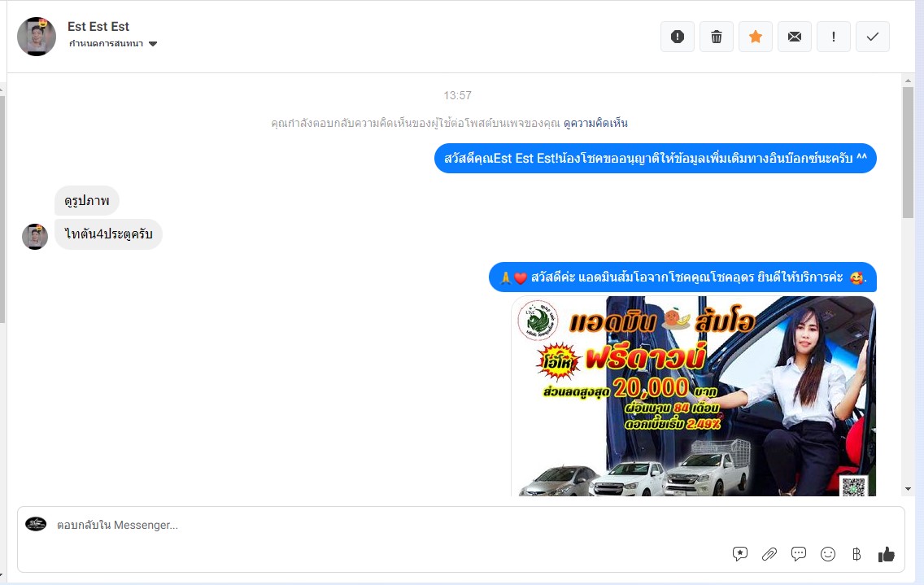924x585 pixels.
Task: Open the speech bubble comment icon
Action: click(x=799, y=554)
